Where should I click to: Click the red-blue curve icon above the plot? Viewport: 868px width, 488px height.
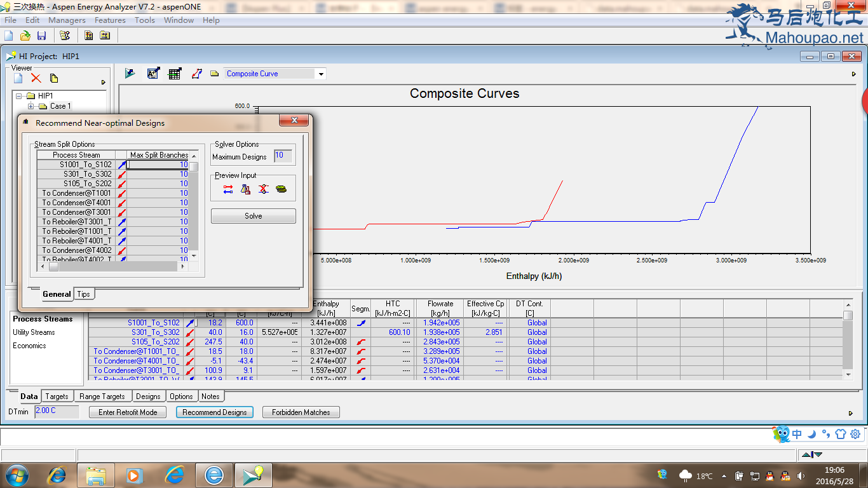tap(197, 74)
